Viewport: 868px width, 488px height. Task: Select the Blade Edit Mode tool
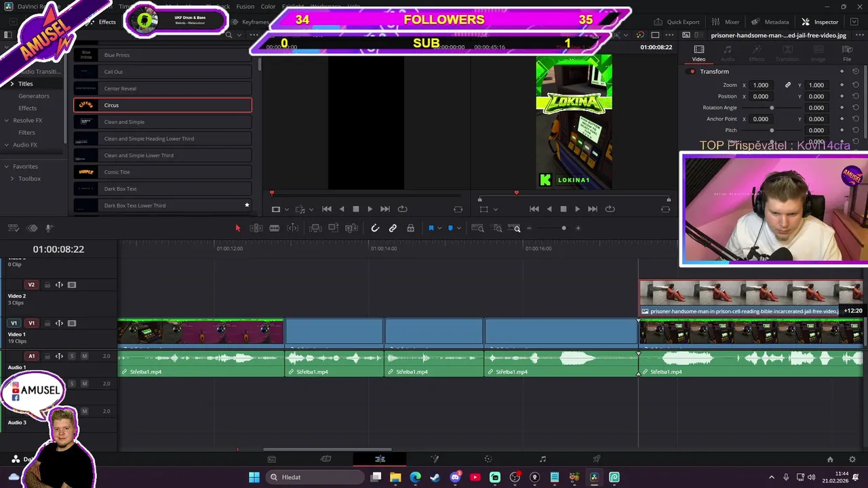tap(293, 228)
